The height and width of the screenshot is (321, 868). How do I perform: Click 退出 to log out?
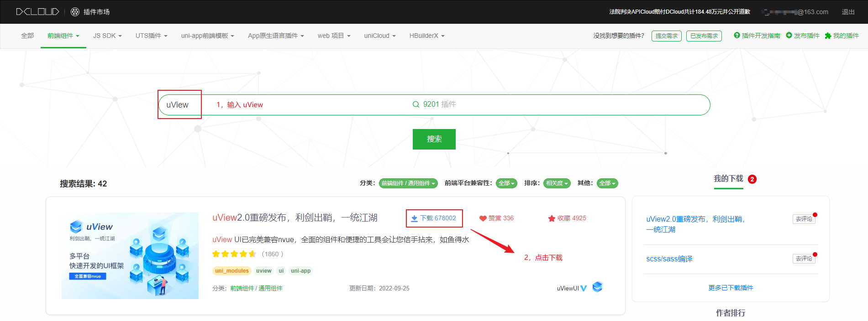(x=848, y=12)
